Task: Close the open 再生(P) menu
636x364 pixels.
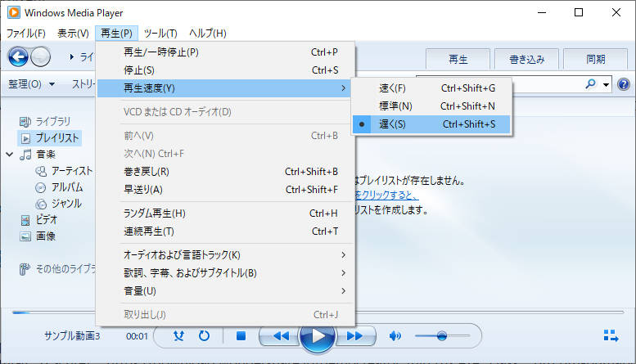Action: (116, 34)
